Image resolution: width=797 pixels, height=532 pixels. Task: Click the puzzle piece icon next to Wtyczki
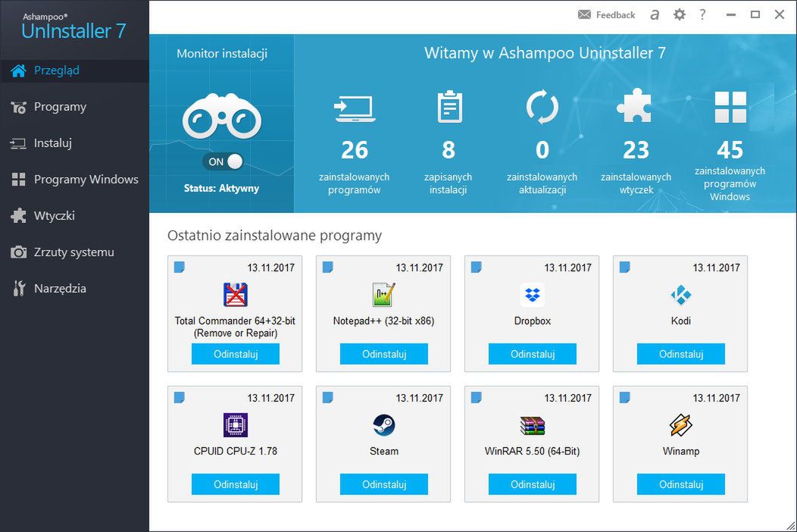(18, 216)
